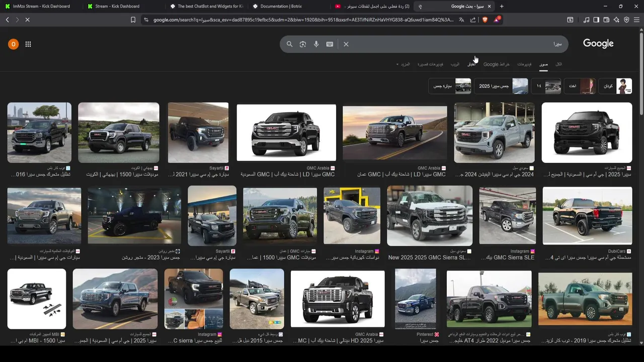Open New 2025 GMC Sierra SL result link

click(429, 257)
